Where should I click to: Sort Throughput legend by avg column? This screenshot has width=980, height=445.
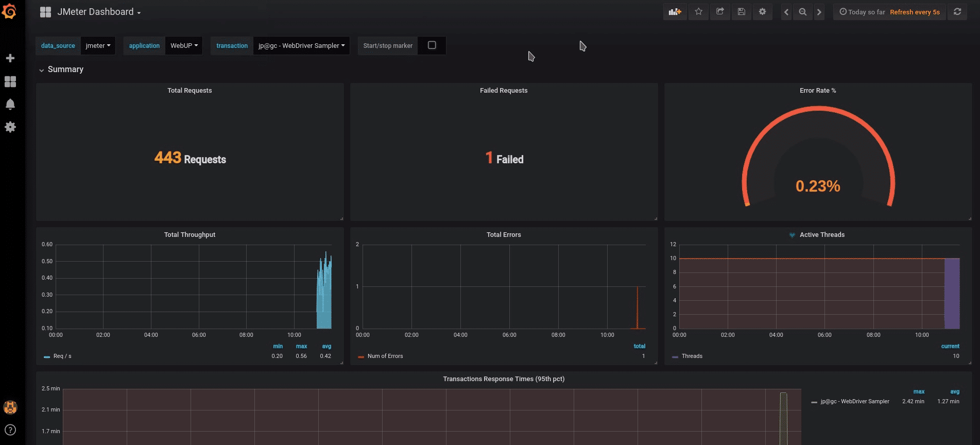pyautogui.click(x=326, y=346)
